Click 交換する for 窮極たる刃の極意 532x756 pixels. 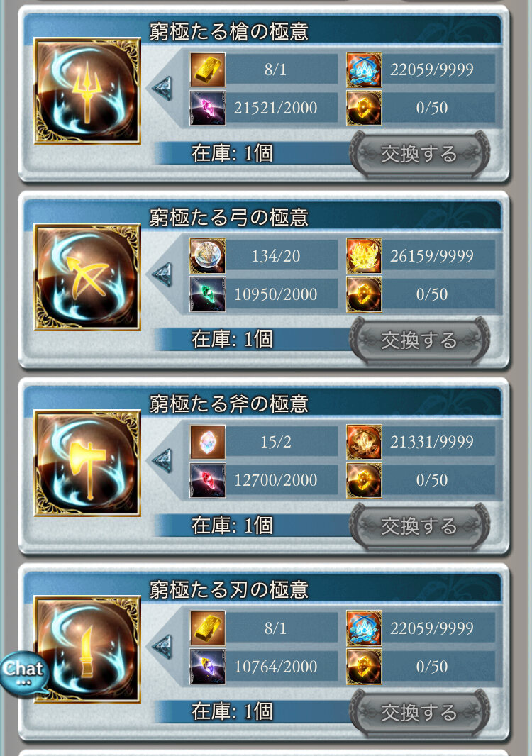(x=419, y=713)
